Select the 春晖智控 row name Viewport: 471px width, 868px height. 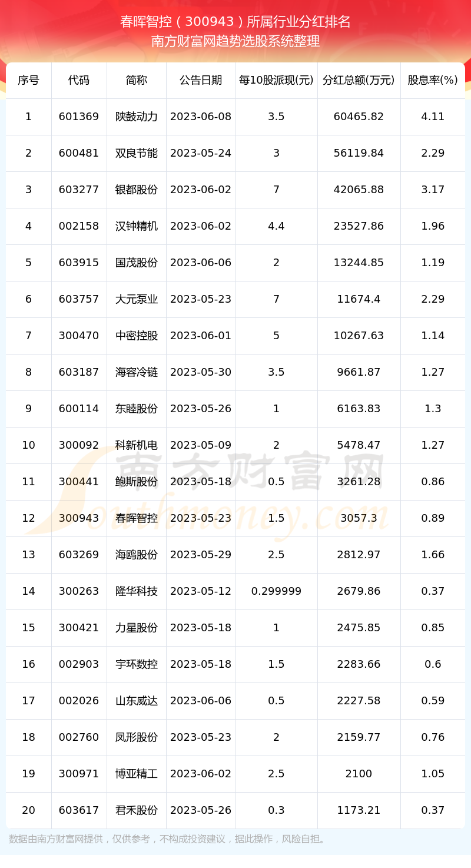pos(137,518)
